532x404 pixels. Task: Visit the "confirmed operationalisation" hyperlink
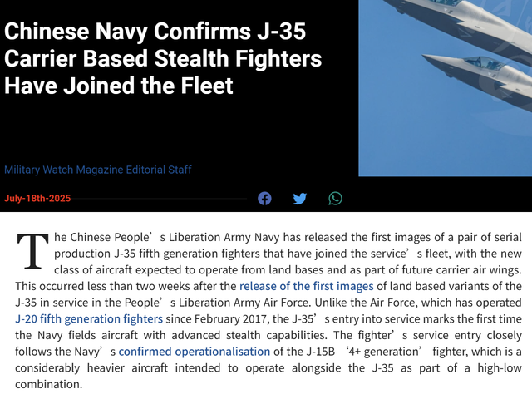coord(194,352)
